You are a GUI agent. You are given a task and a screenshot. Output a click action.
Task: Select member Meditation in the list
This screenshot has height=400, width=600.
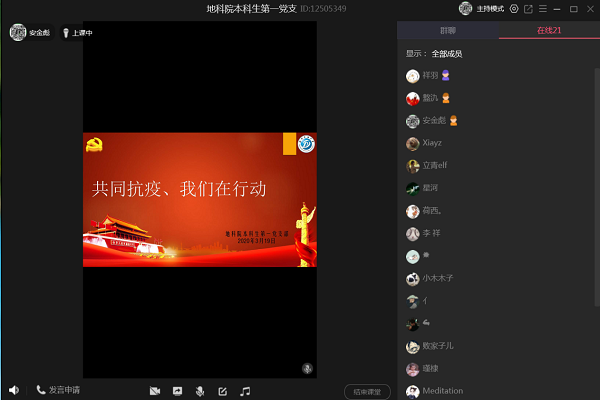(442, 391)
